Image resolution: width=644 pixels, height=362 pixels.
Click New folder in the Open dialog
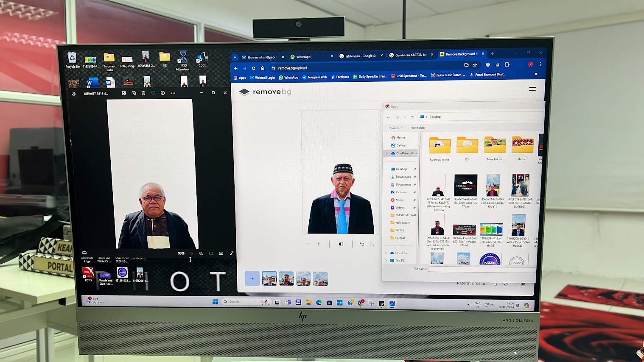[418, 128]
